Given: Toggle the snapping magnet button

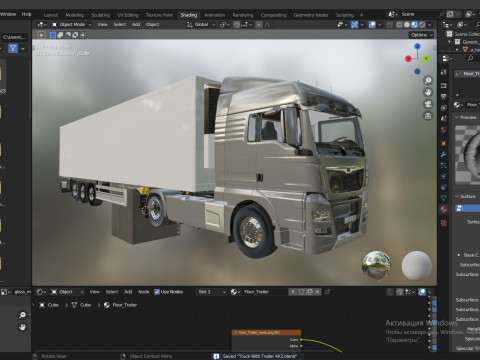Looking at the screenshot, I should [236, 24].
